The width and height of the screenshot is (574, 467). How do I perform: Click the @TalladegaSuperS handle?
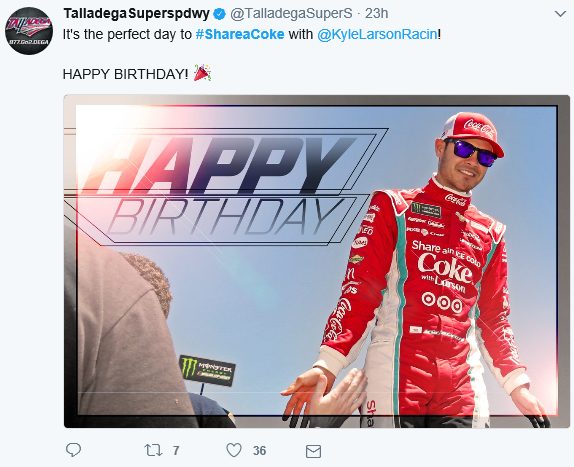point(291,14)
